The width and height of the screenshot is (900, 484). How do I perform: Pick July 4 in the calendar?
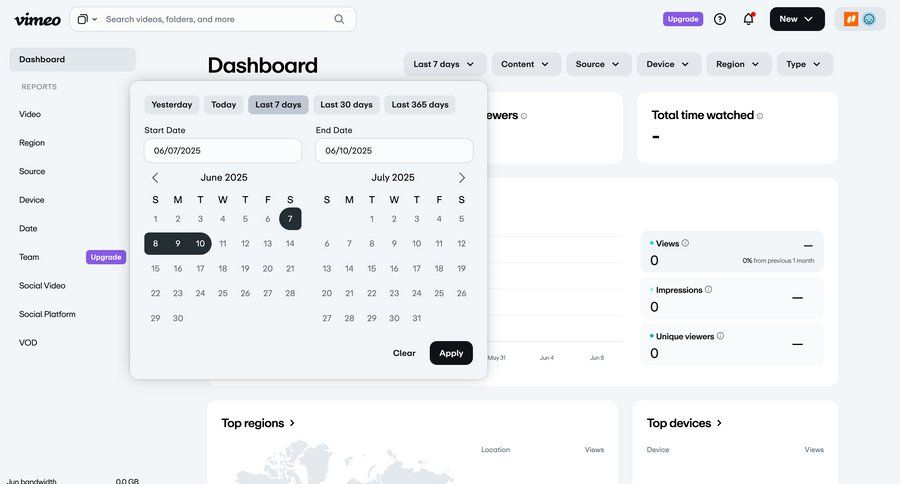tap(439, 219)
